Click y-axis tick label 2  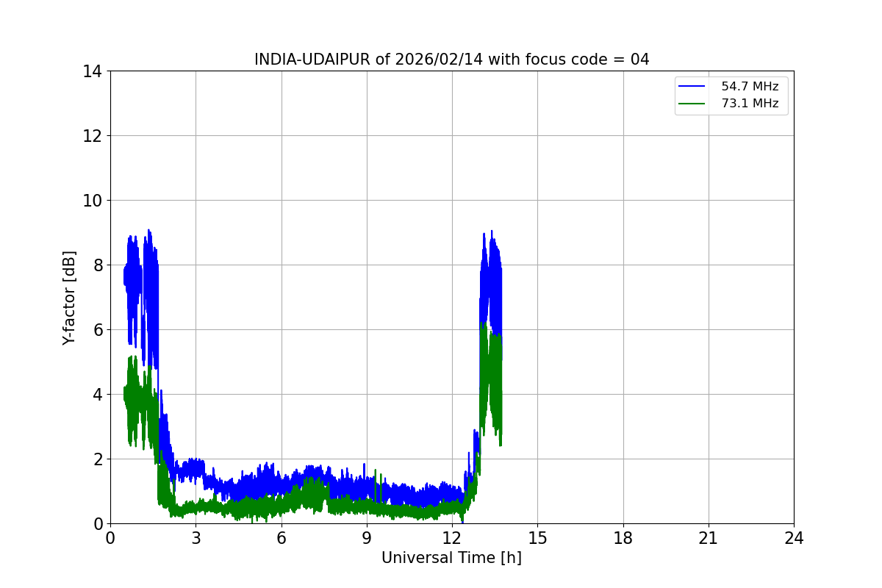tap(98, 459)
